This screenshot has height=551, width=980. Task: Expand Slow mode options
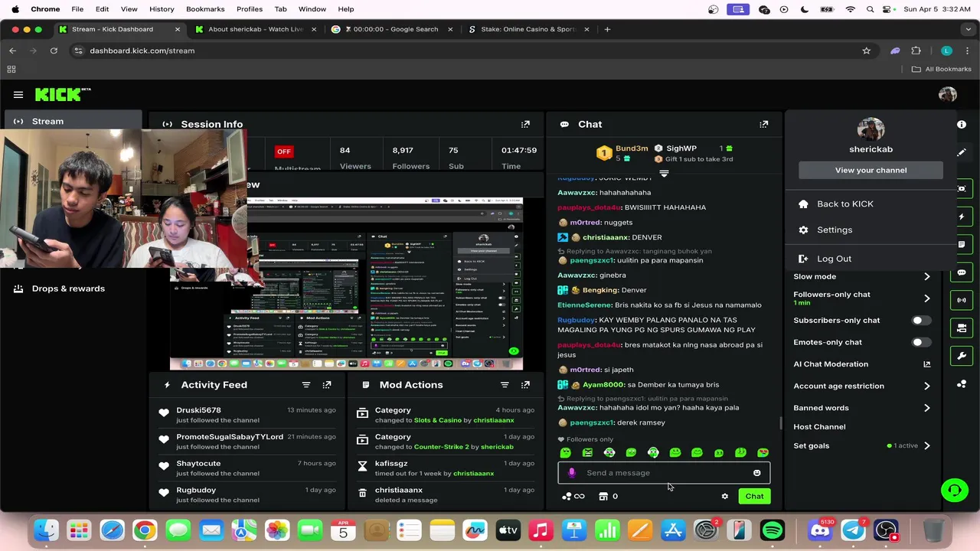(x=927, y=276)
